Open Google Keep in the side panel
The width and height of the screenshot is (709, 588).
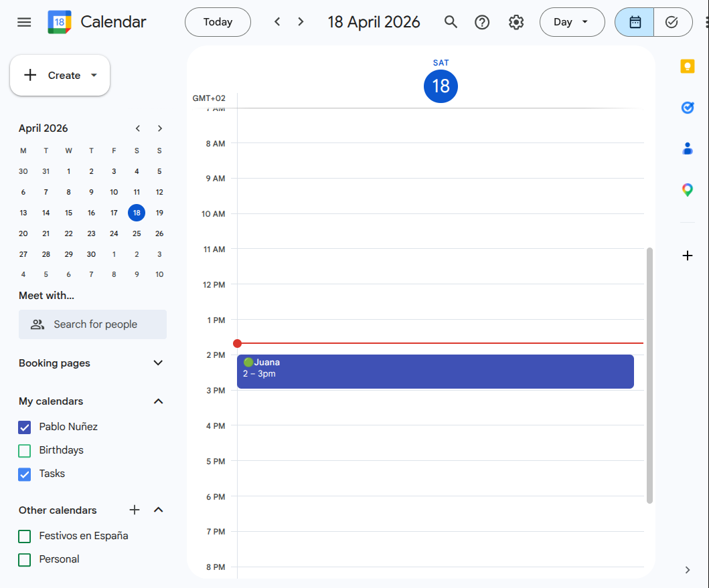tap(687, 66)
